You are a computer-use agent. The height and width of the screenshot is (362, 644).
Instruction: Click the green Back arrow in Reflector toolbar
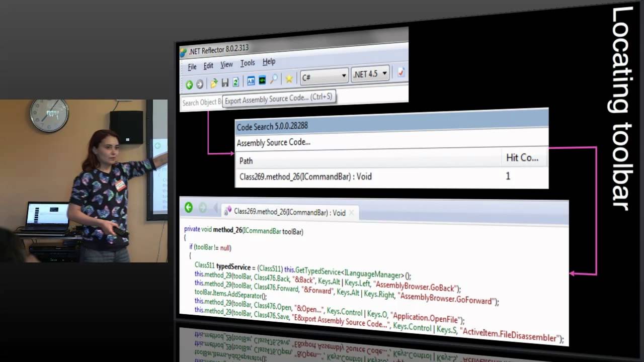click(x=189, y=85)
